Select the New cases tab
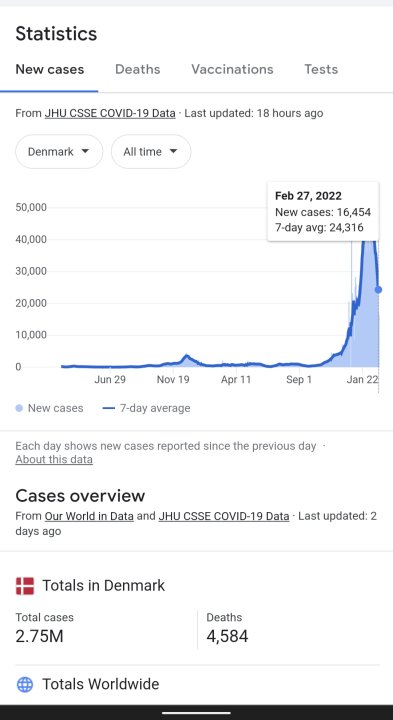393x720 pixels. point(50,69)
